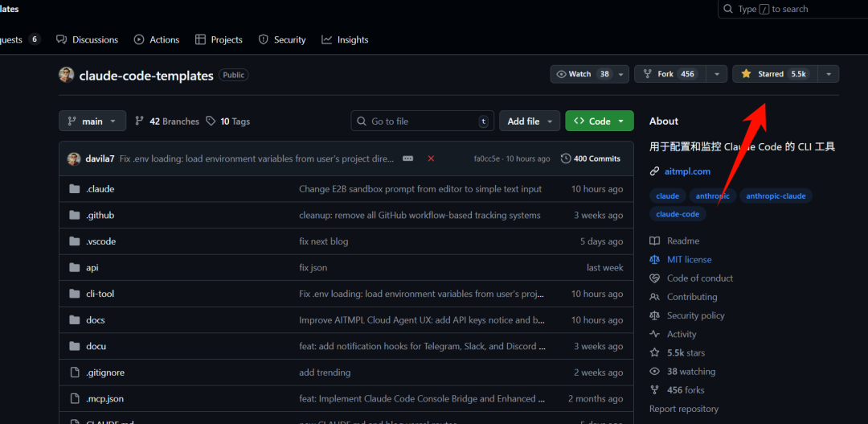
Task: View 38 watching link
Action: 691,372
